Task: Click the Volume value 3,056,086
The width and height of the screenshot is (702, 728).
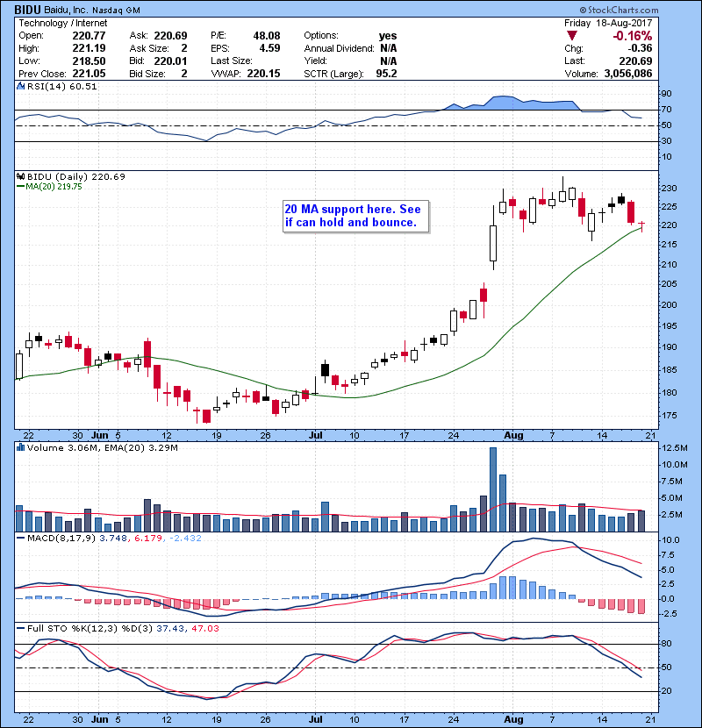Action: [628, 74]
